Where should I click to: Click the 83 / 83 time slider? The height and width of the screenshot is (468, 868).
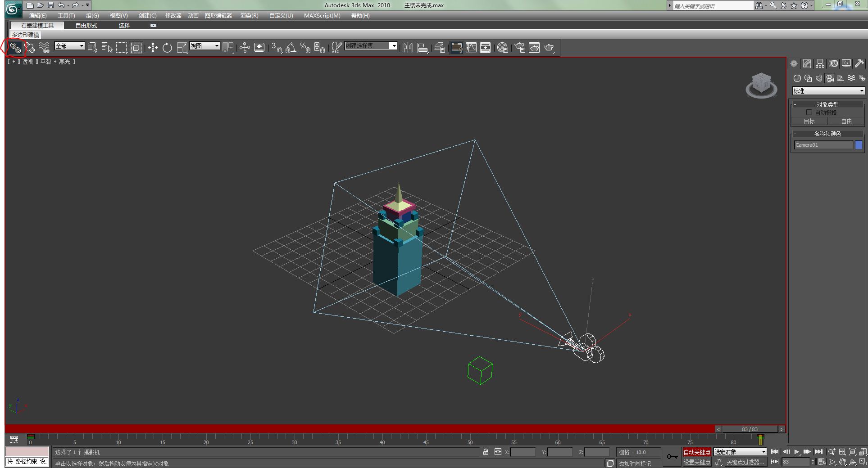click(x=750, y=429)
